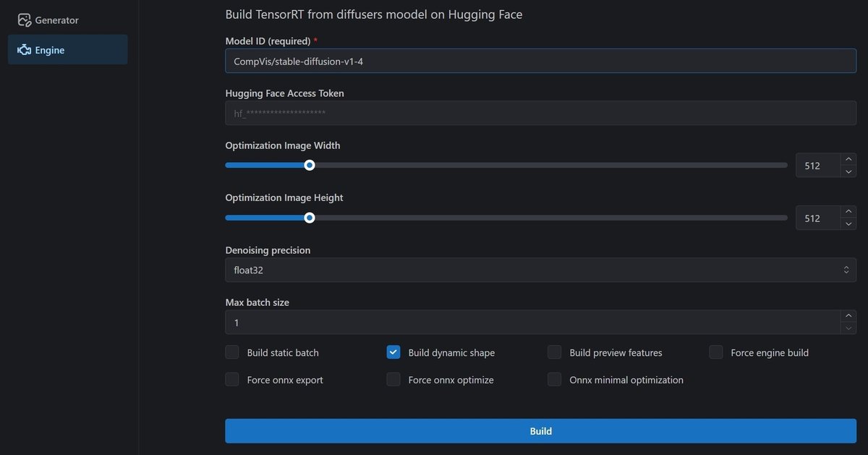868x455 pixels.
Task: Enable Onnx minimal optimization checkbox
Action: click(555, 379)
